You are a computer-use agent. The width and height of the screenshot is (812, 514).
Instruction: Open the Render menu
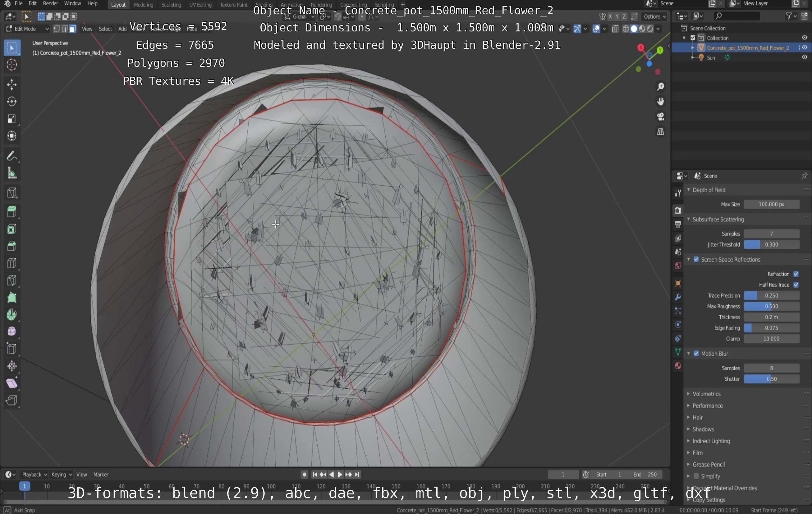pyautogui.click(x=50, y=3)
